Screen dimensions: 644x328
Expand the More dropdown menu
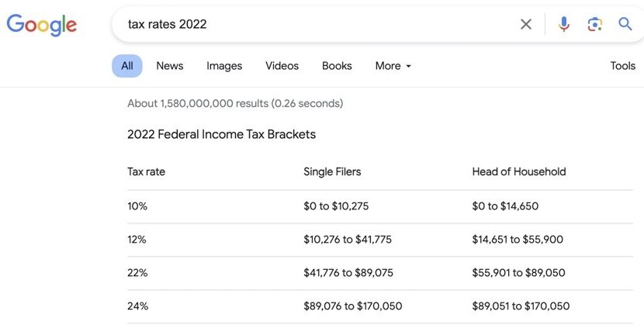click(393, 66)
